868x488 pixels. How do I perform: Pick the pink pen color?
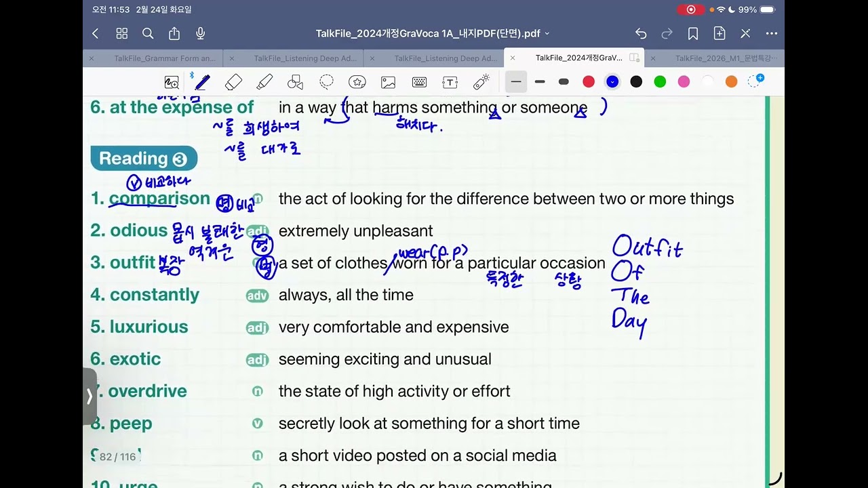(x=684, y=82)
